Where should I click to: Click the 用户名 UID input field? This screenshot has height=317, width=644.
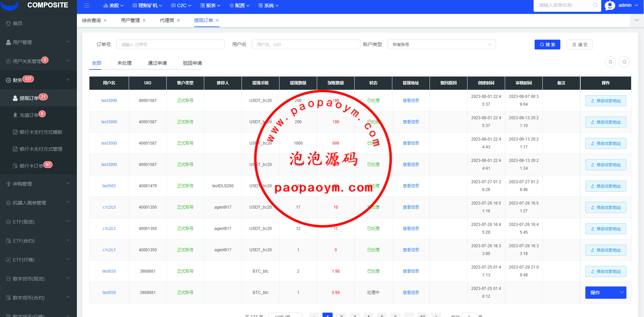(x=306, y=44)
